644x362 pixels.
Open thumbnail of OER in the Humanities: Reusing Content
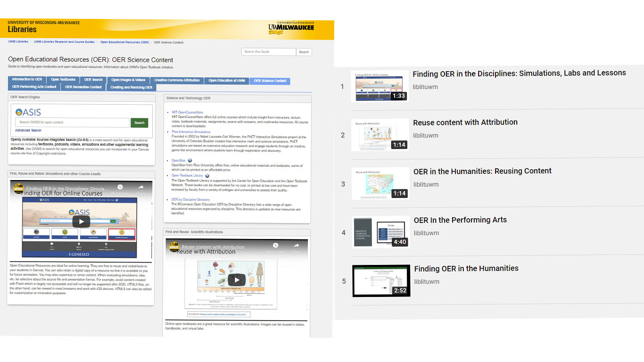[380, 183]
